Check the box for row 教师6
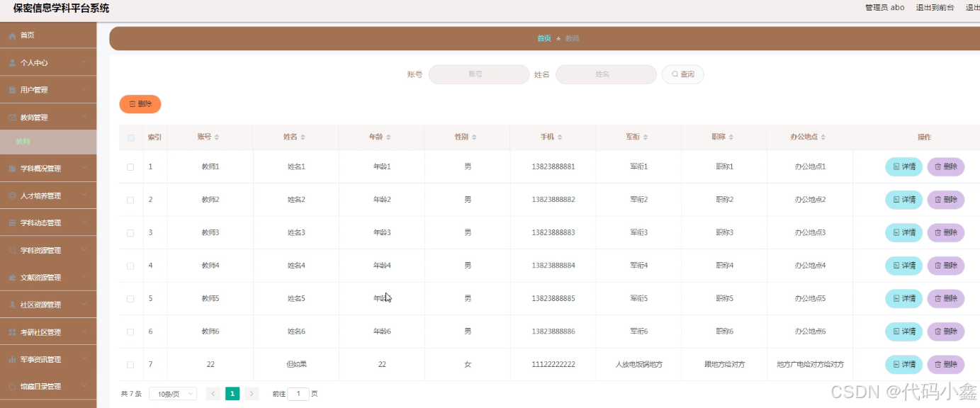Screen dimensions: 980x408 130,332
